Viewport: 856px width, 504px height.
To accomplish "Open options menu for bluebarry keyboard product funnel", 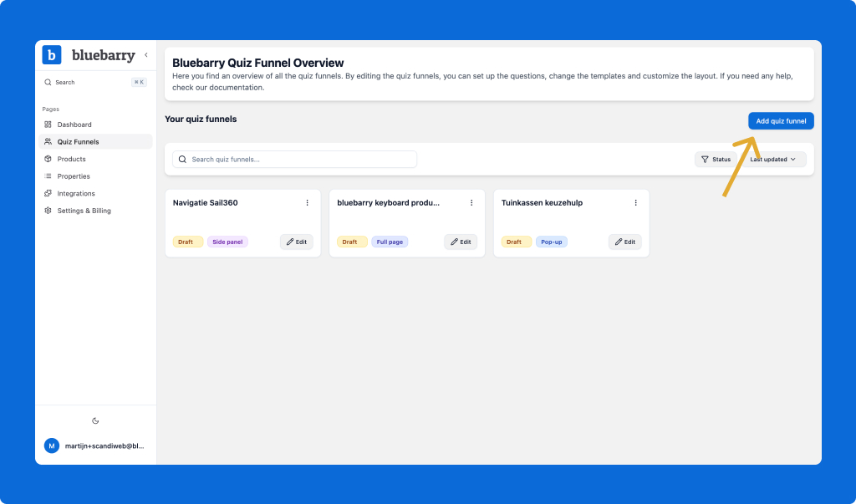I will click(471, 202).
